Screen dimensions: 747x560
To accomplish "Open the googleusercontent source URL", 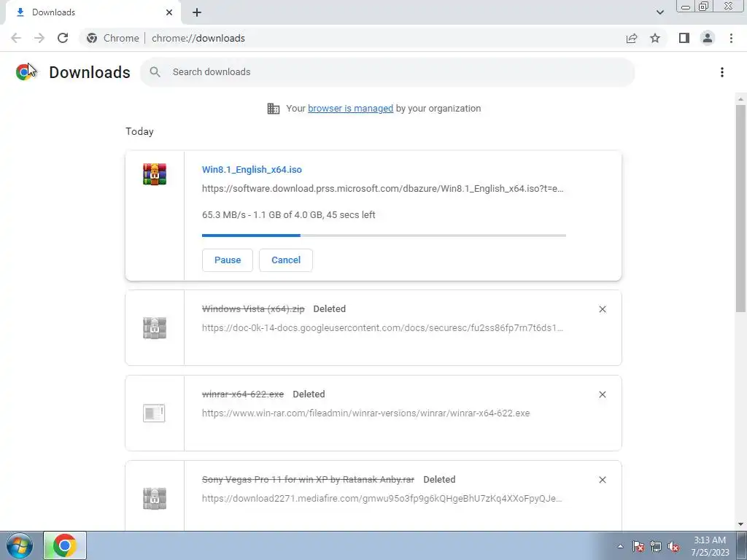I will click(382, 328).
